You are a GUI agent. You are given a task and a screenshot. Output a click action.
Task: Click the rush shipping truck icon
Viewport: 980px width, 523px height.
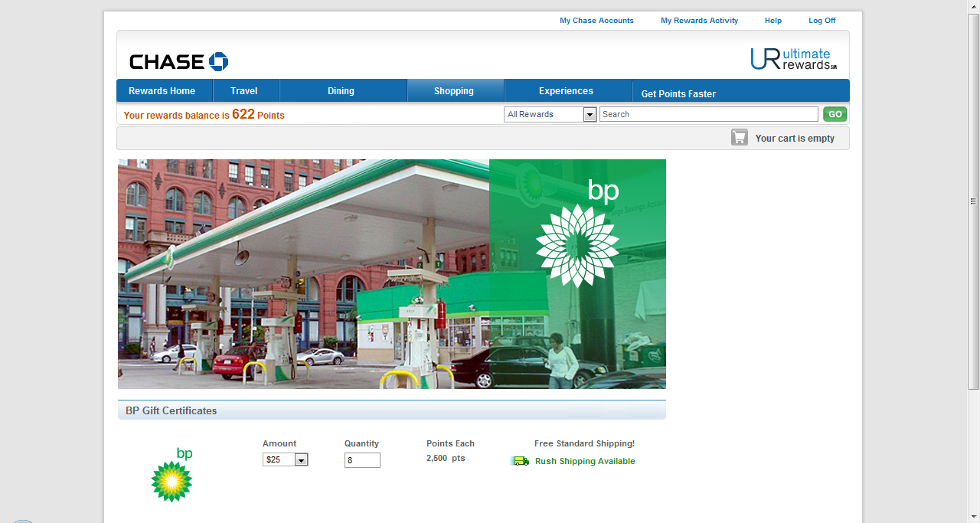(x=521, y=461)
